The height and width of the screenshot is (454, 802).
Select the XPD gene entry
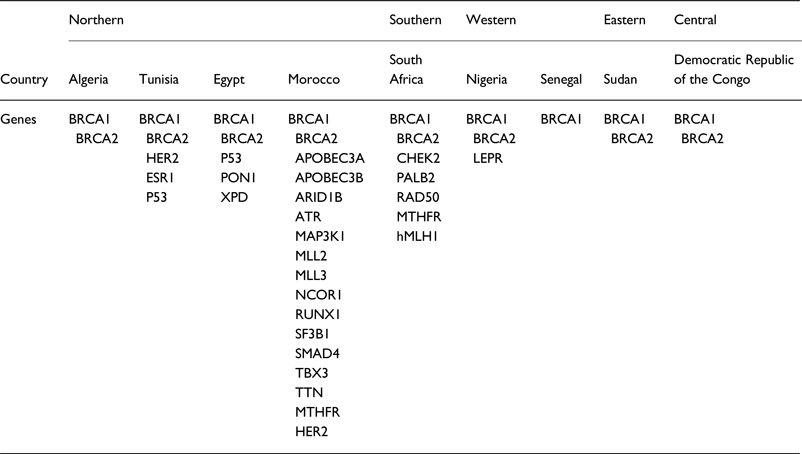(234, 197)
